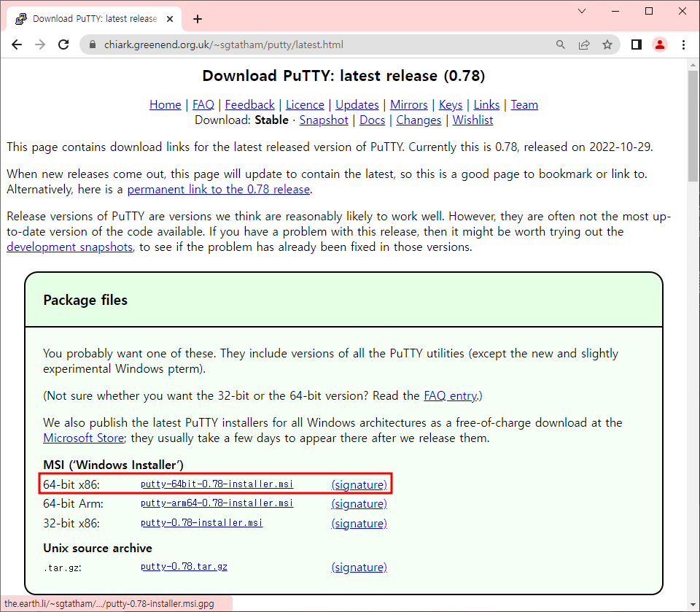Viewport: 700px width, 612px height.
Task: Click the 'Package files' heading
Action: pyautogui.click(x=85, y=301)
